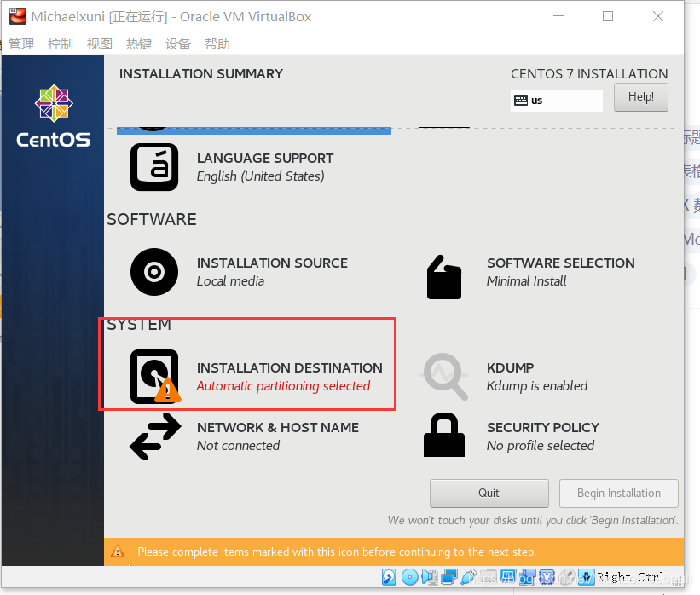
Task: Click the 'CENTOS 7 INSTALLATION' title text
Action: point(589,73)
